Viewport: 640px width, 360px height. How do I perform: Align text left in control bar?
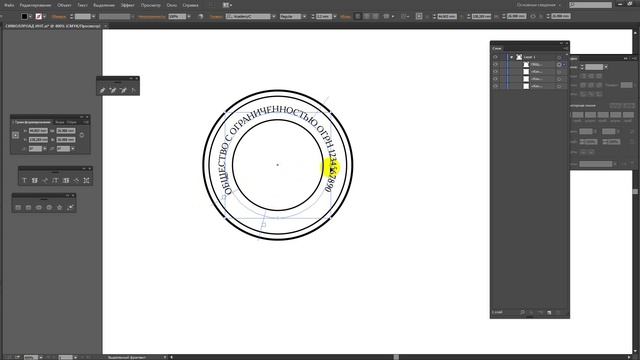point(358,16)
